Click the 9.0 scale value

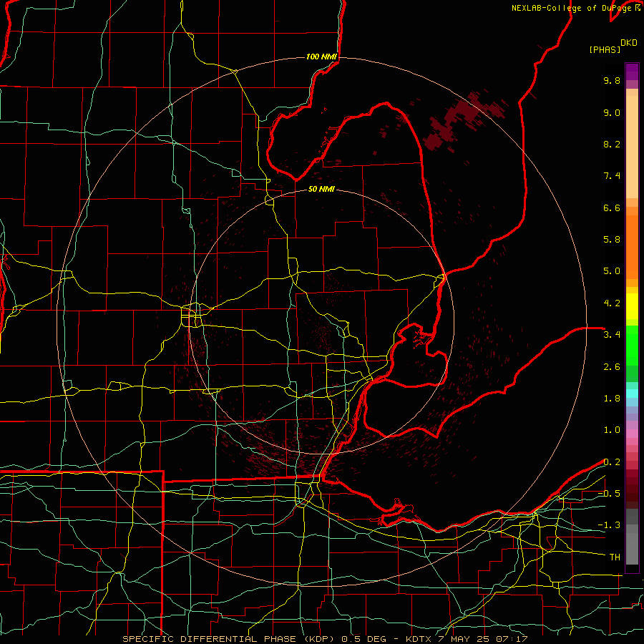coord(612,113)
